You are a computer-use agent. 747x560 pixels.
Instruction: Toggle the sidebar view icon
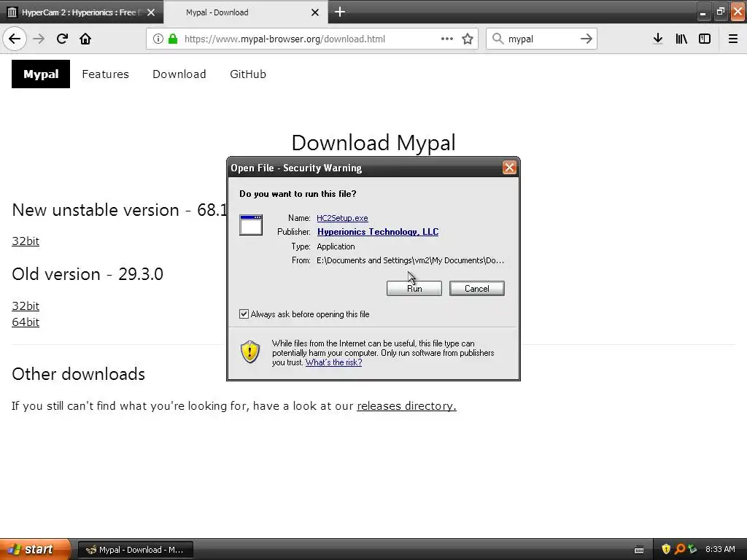click(x=705, y=39)
